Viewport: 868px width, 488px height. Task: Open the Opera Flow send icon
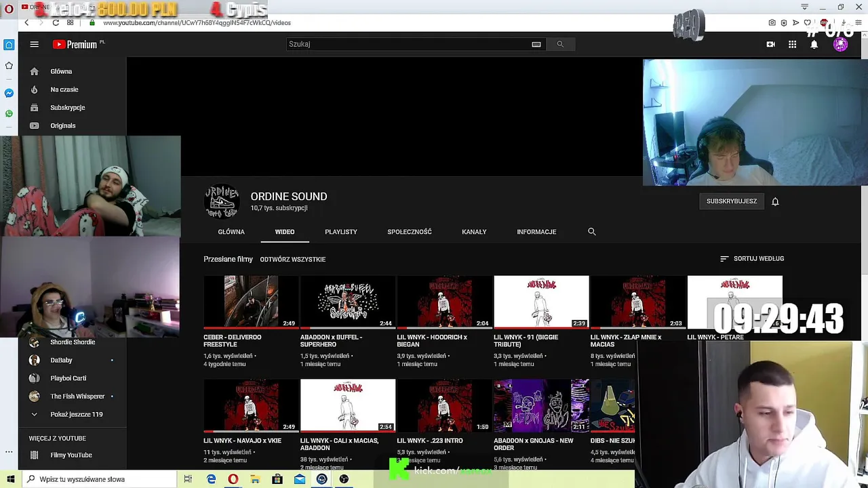(x=796, y=22)
